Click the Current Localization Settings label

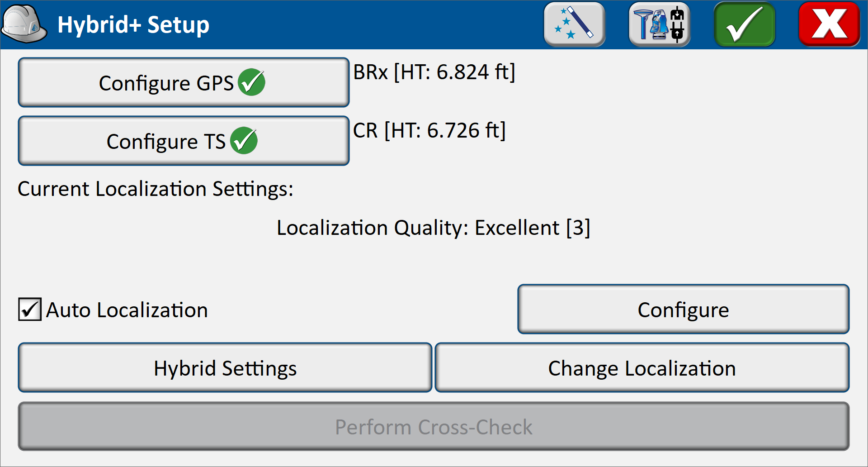156,189
